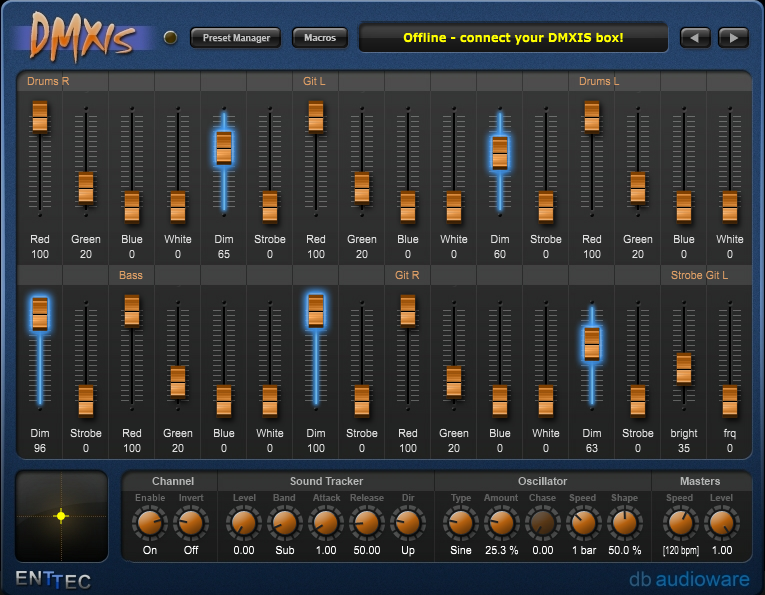Screen dimensions: 765x595
Task: Select the Oscillator Type knob
Action: tap(461, 523)
